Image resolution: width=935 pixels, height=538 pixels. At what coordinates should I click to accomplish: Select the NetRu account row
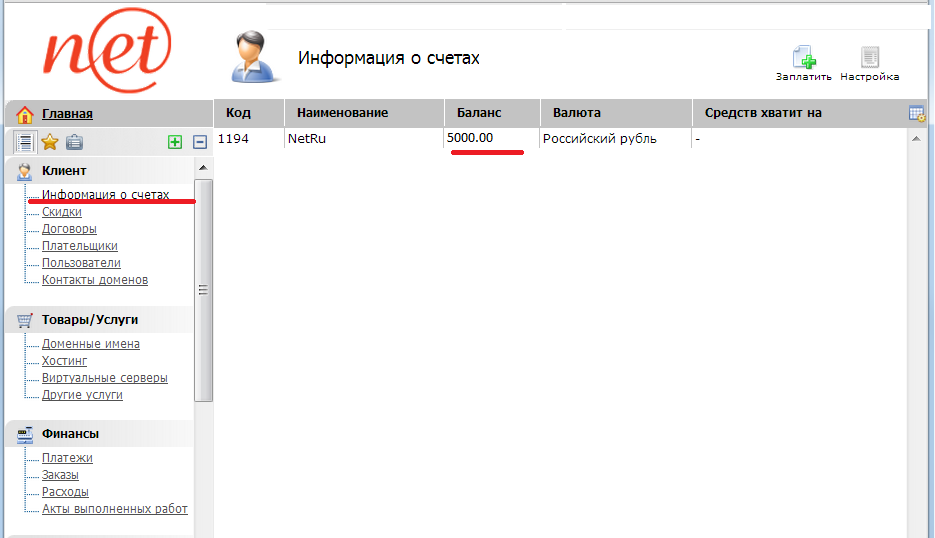pos(307,139)
